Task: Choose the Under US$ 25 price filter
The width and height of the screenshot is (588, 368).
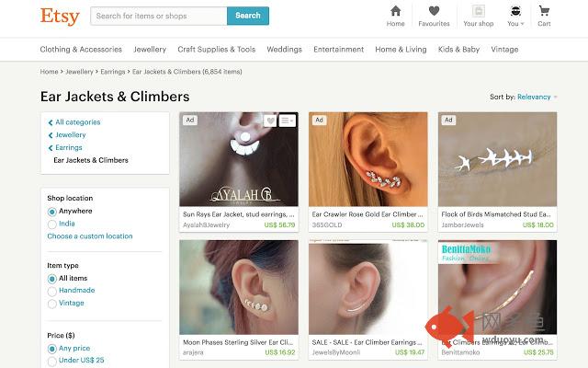Action: [x=52, y=361]
